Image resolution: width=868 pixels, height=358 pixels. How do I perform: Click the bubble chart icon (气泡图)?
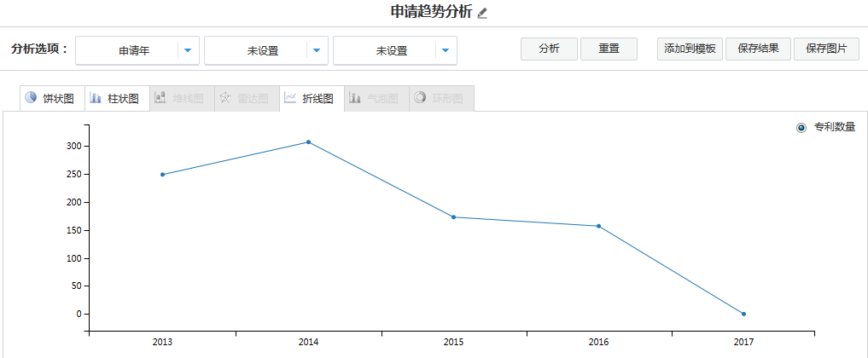354,98
